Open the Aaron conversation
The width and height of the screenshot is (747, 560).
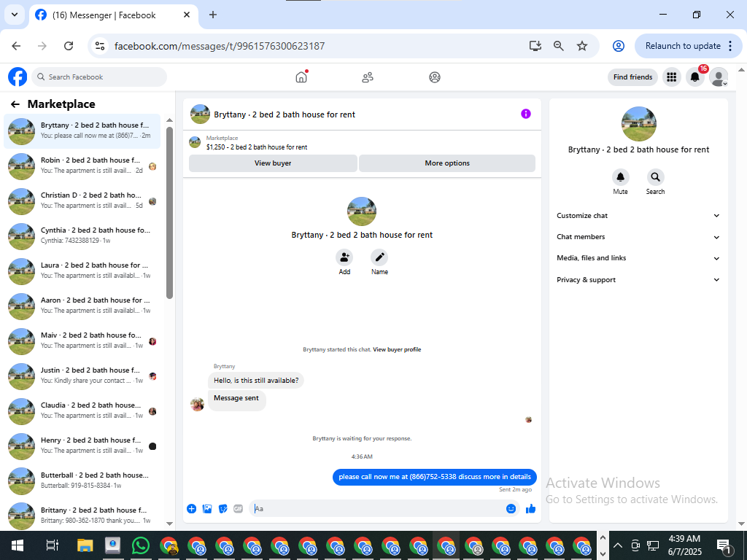pyautogui.click(x=82, y=306)
